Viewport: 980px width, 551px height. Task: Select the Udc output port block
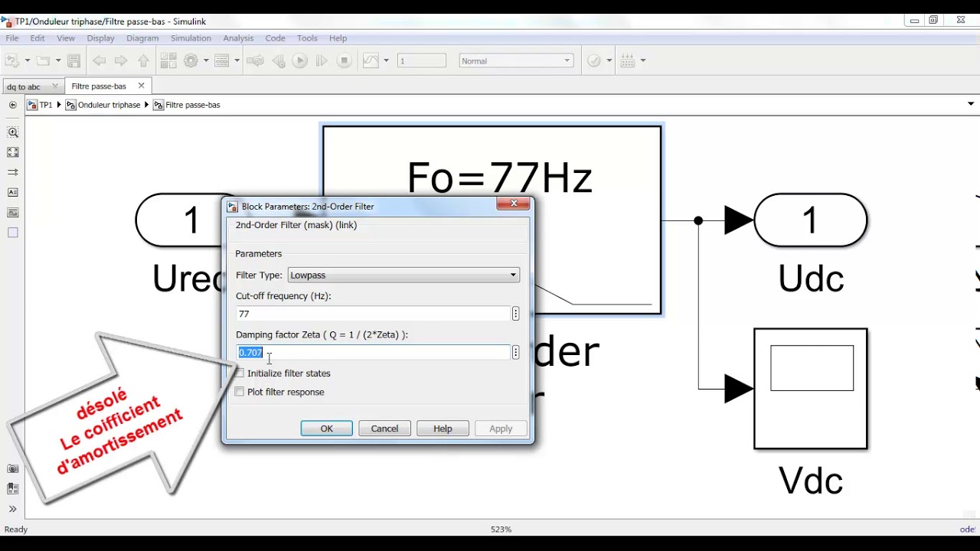coord(811,220)
